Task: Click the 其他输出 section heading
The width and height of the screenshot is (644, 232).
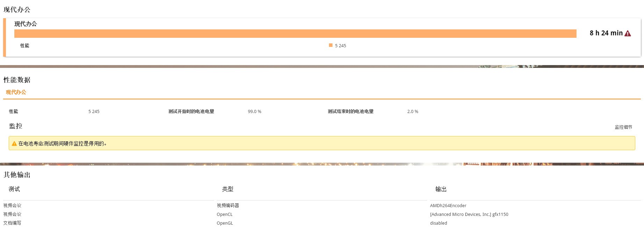Action: (x=17, y=175)
